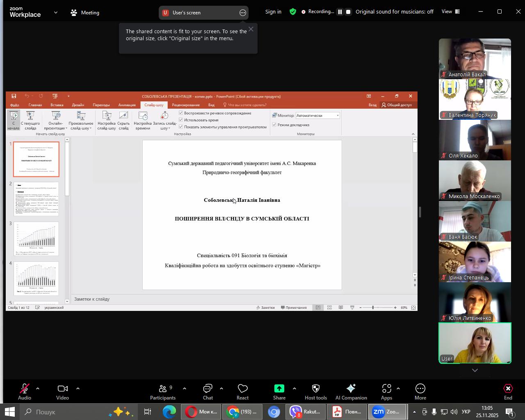Image resolution: width=525 pixels, height=420 pixels.
Task: End the meeting
Action: pyautogui.click(x=508, y=391)
